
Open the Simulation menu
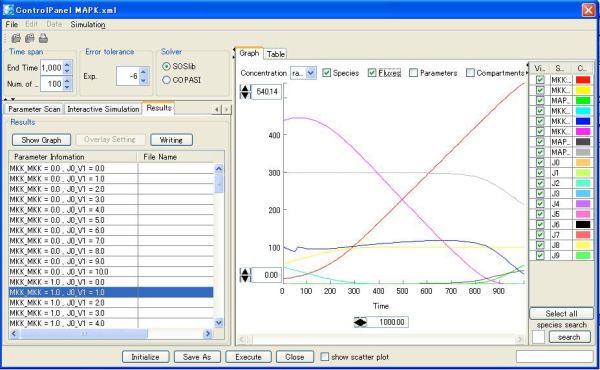tap(88, 24)
